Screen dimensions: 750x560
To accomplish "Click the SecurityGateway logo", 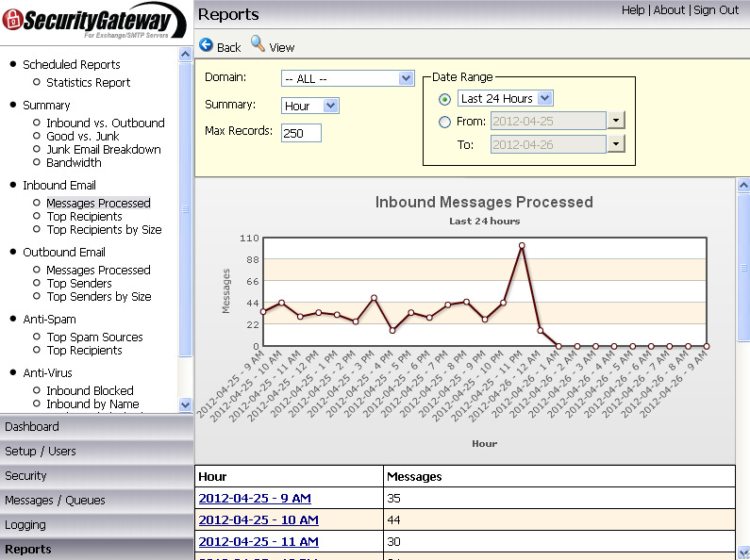I will point(94,21).
